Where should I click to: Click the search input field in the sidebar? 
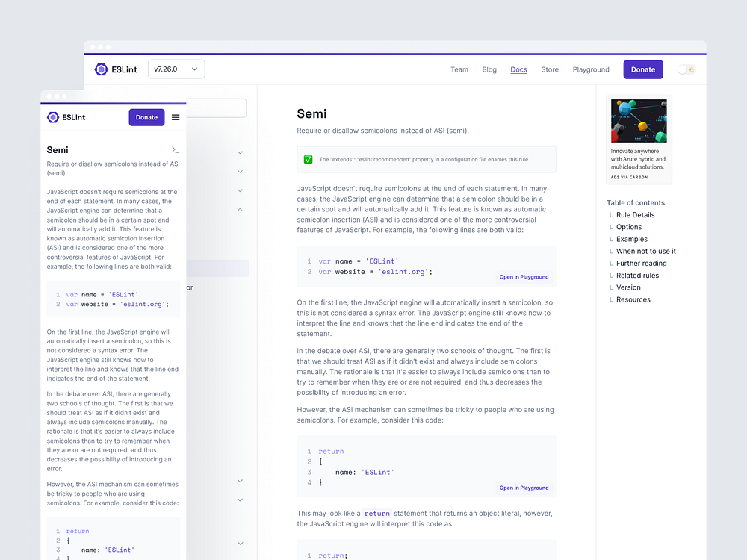tap(217, 108)
